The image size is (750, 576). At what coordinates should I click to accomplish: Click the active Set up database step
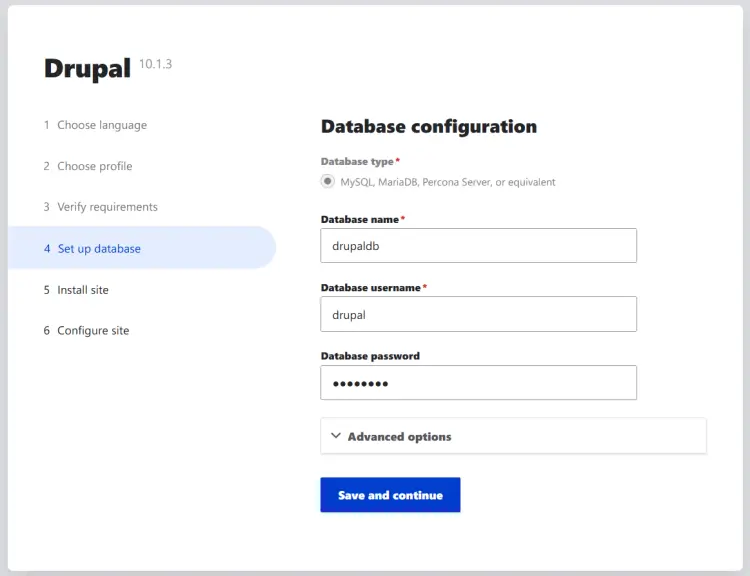click(98, 248)
